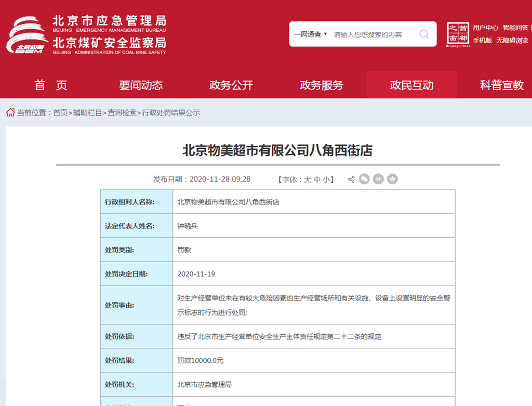Viewport: 532px width, 406px height.
Task: Set font size to 中
Action: tap(317, 180)
